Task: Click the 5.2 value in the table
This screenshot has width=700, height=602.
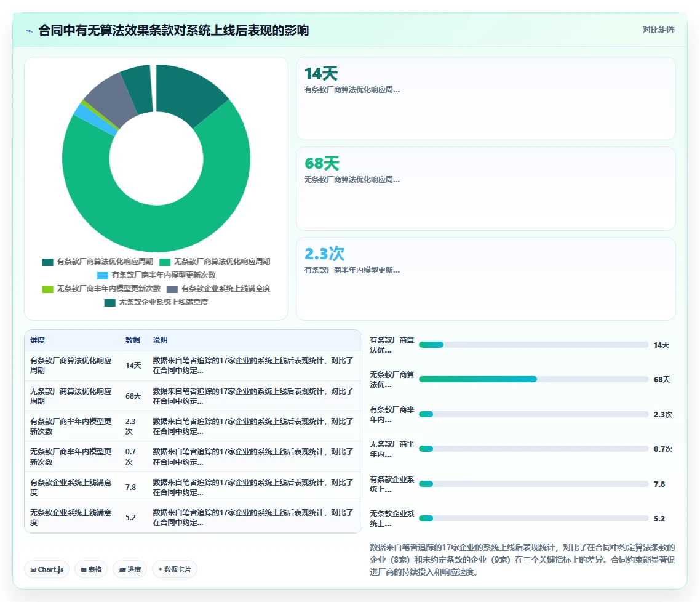Action: 130,518
